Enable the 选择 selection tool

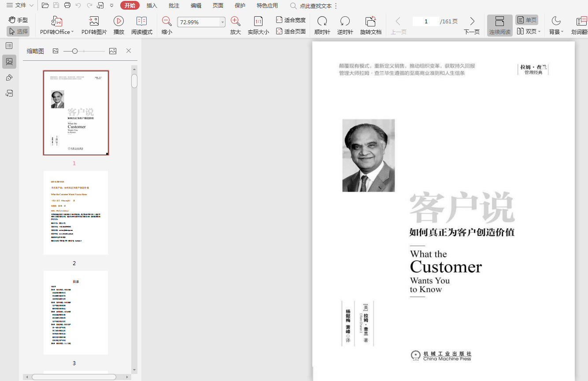[x=18, y=31]
